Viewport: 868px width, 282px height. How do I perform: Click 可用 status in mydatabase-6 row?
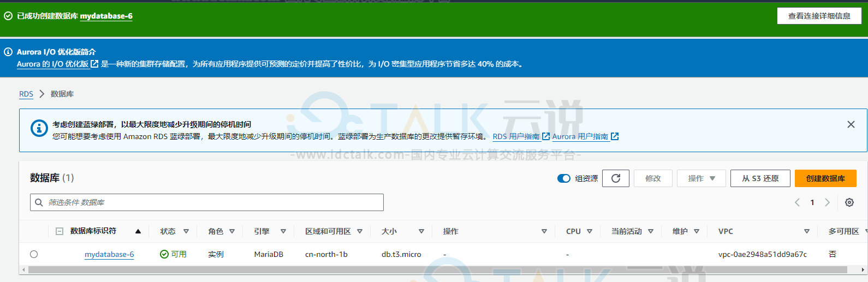click(x=173, y=254)
